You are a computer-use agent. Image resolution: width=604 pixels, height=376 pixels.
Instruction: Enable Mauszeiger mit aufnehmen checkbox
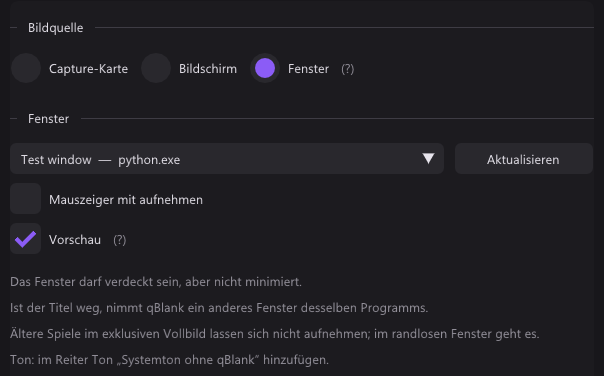[x=25, y=199]
